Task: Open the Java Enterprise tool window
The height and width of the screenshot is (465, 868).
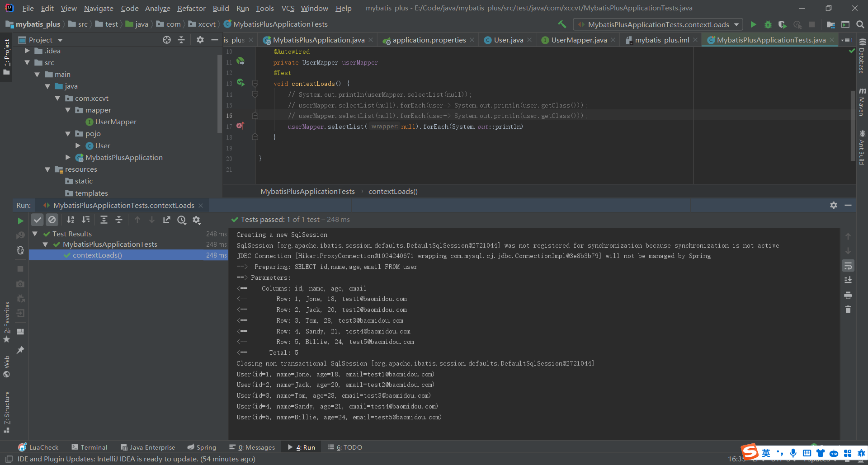Action: coord(148,447)
